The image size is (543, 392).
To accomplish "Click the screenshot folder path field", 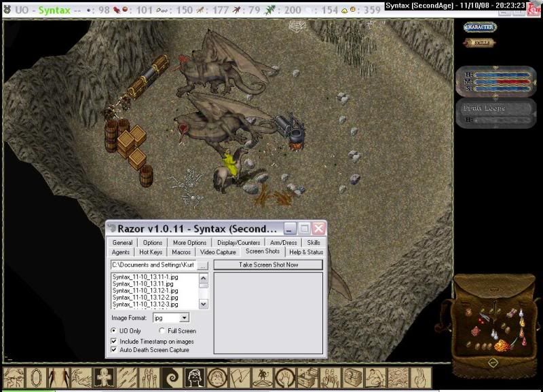I will pos(153,265).
